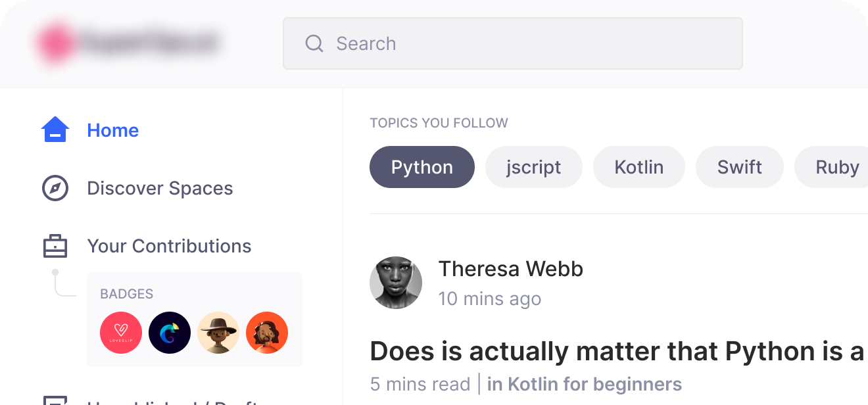Click the search magnifier icon
The image size is (868, 405).
pos(314,43)
